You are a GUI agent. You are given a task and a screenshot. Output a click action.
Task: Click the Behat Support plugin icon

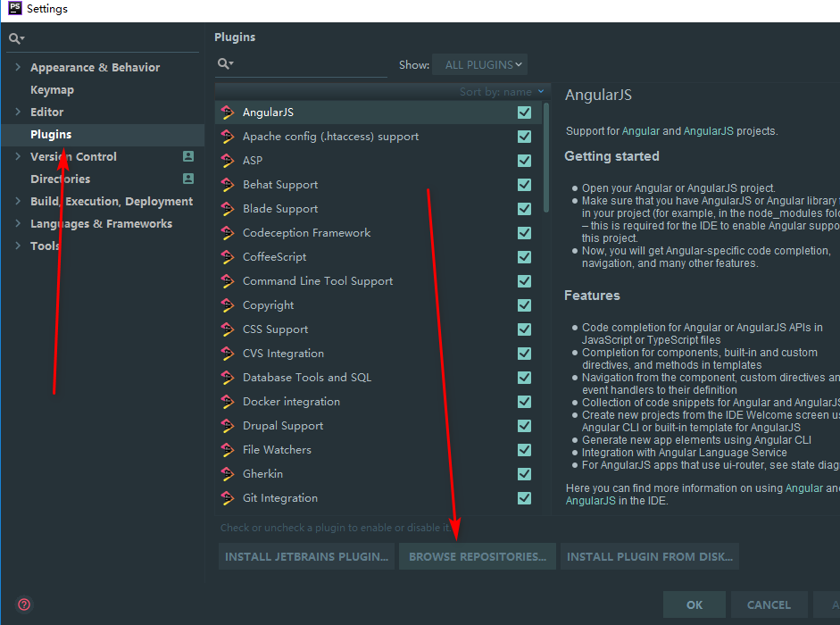(228, 185)
